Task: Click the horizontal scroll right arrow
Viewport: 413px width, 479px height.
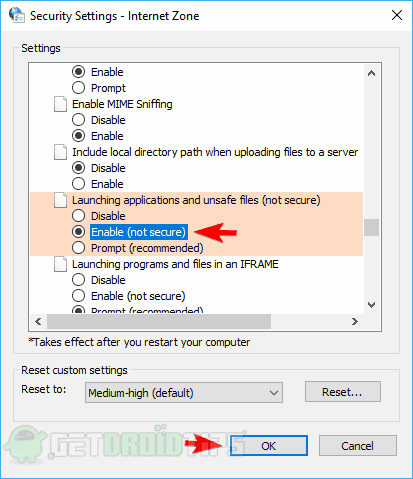Action: [355, 321]
